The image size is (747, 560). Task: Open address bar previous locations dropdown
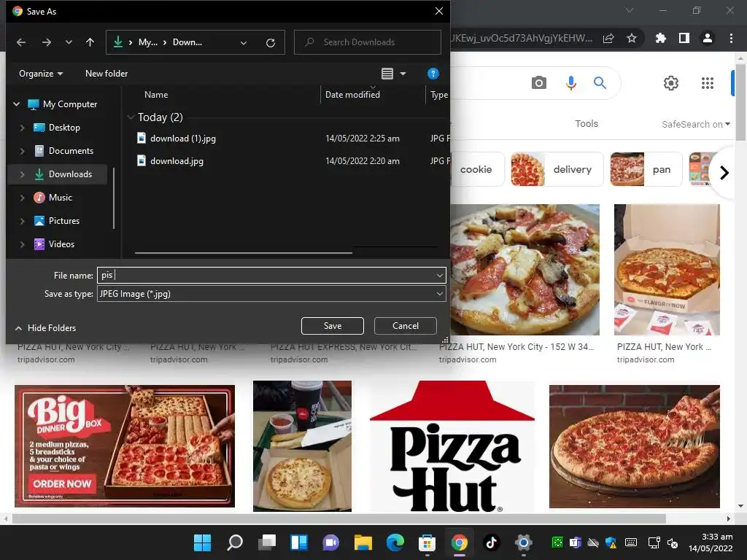244,43
